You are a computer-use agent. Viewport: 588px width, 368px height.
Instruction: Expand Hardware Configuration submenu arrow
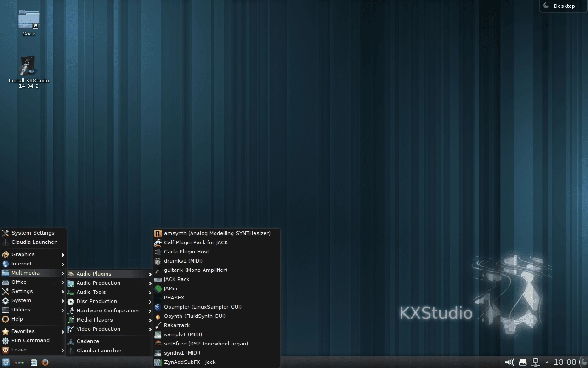[x=150, y=311]
